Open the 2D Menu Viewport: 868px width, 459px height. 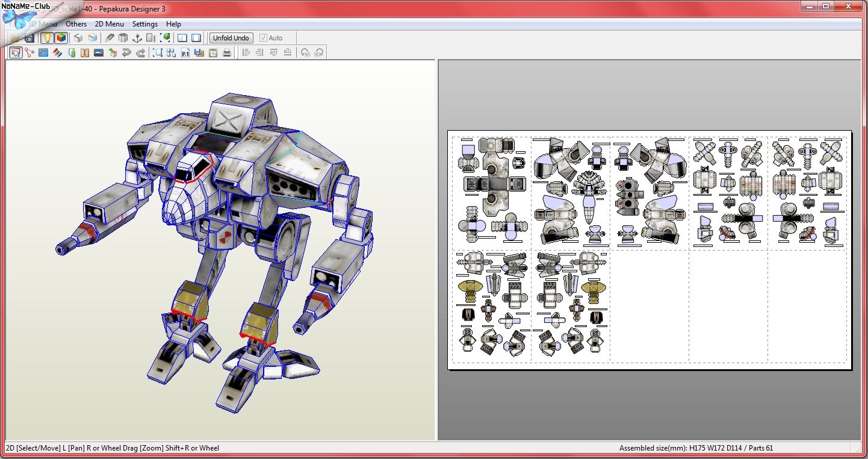click(x=109, y=24)
